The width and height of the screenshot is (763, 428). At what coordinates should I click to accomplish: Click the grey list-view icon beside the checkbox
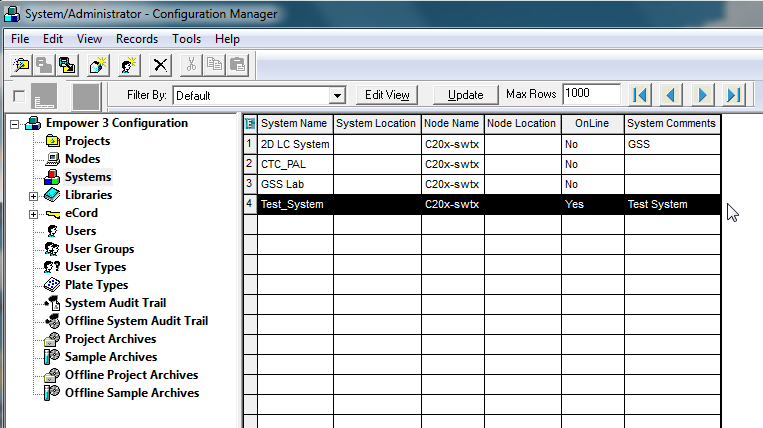(x=44, y=96)
